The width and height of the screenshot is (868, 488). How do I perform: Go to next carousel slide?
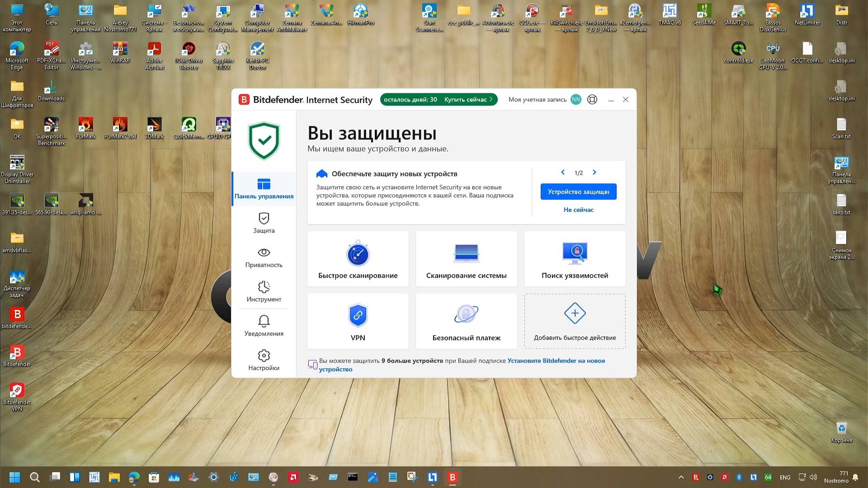point(594,172)
